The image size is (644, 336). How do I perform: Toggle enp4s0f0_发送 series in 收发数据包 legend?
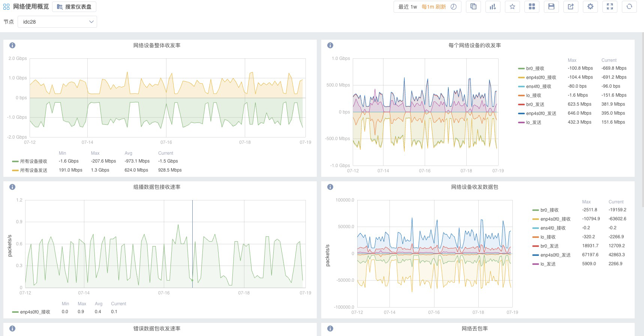pos(555,255)
